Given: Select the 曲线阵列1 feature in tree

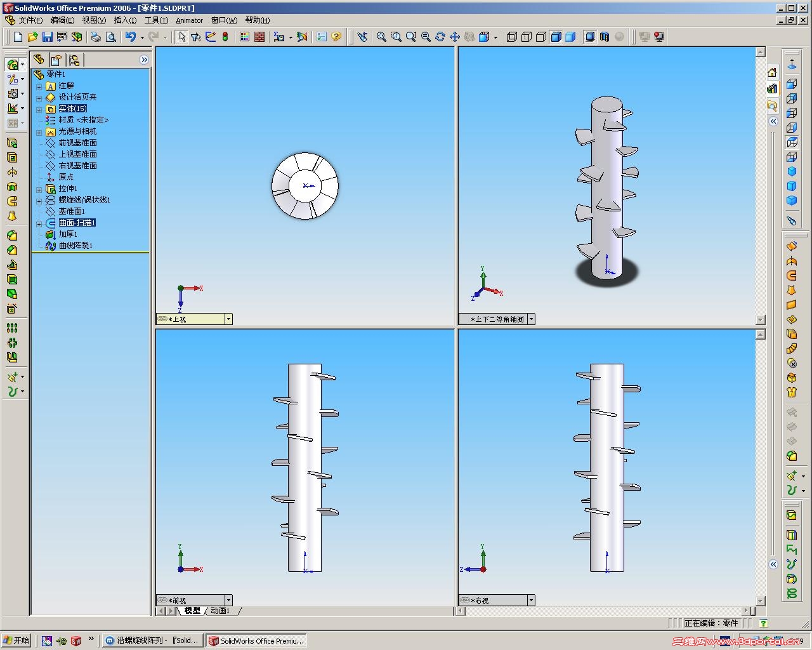Looking at the screenshot, I should 75,246.
